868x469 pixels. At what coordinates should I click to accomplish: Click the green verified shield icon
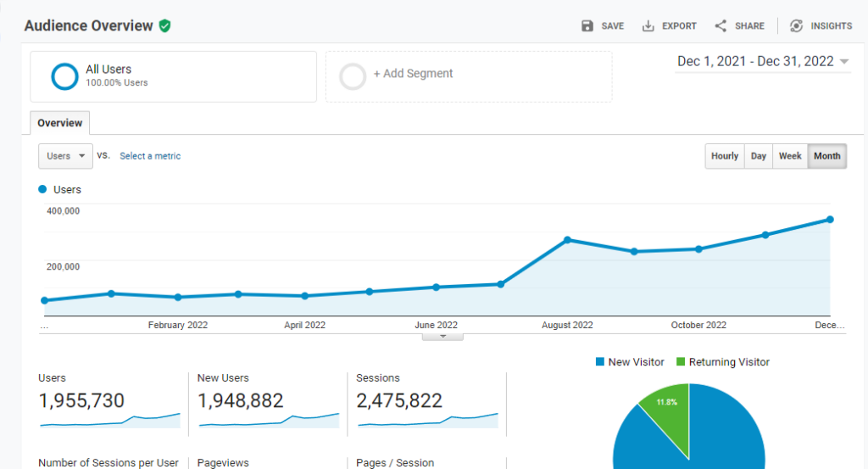pos(165,26)
